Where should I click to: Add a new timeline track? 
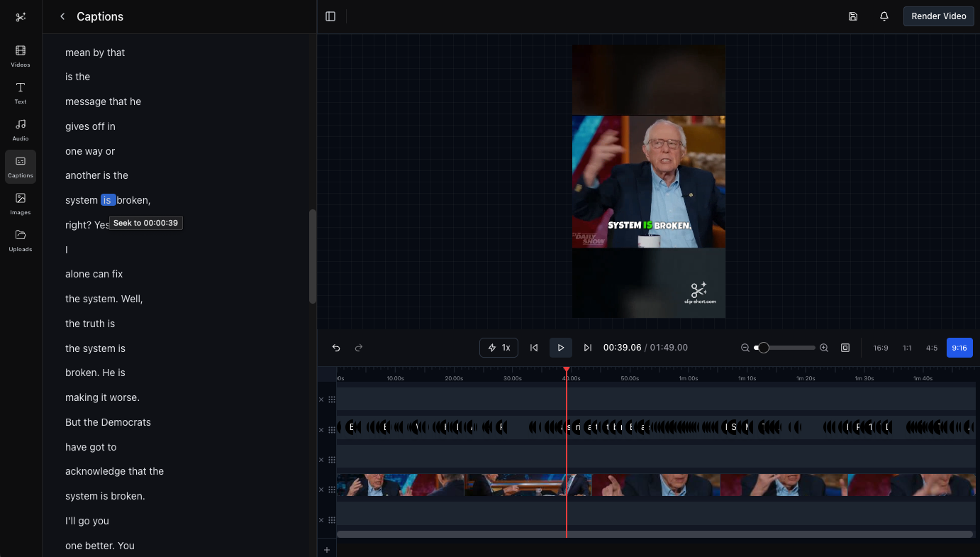[327, 549]
